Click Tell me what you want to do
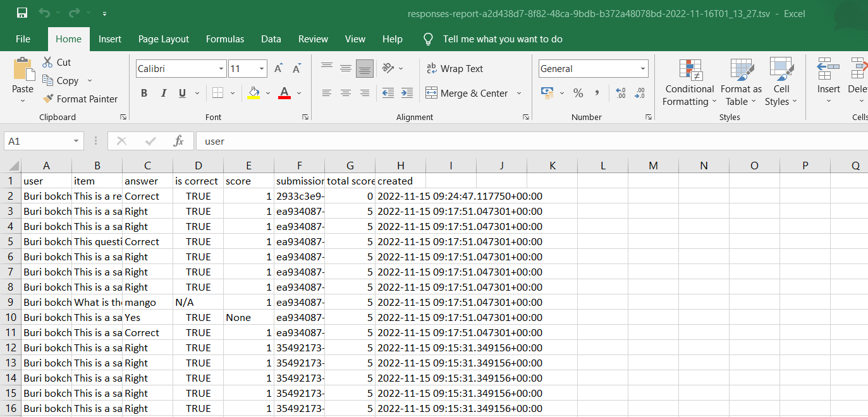The image size is (868, 417). coord(502,39)
